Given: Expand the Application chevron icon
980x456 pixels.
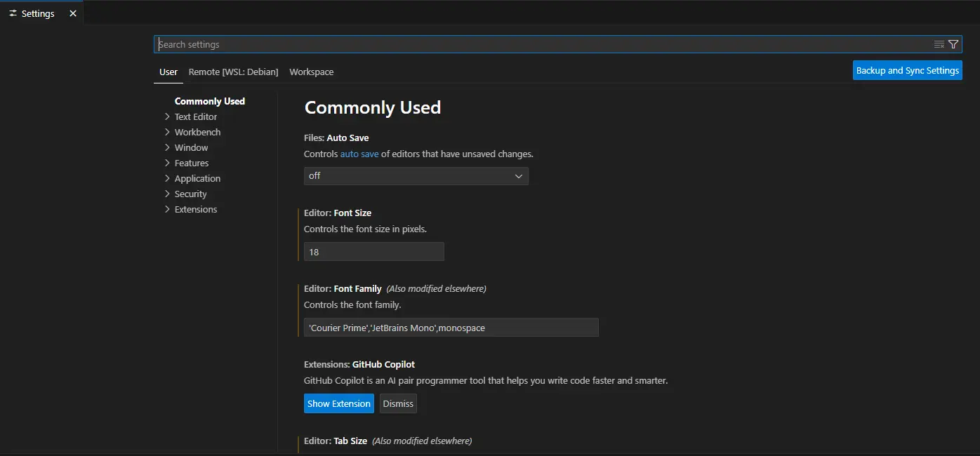Looking at the screenshot, I should (x=167, y=178).
